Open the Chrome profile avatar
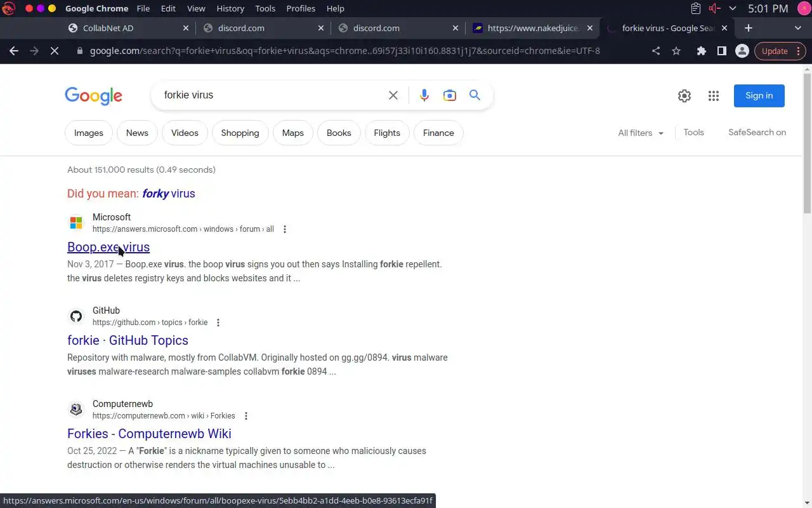Image resolution: width=812 pixels, height=508 pixels. point(742,51)
